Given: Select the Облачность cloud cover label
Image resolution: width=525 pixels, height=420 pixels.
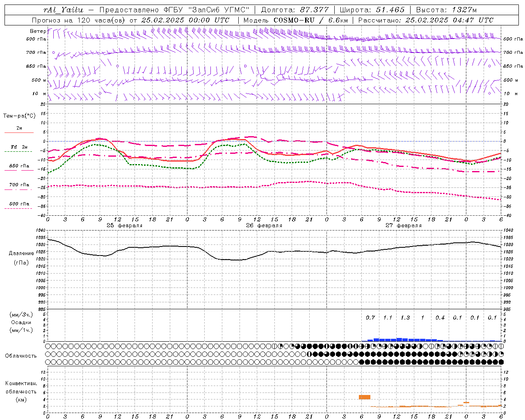Looking at the screenshot, I should [x=21, y=356].
